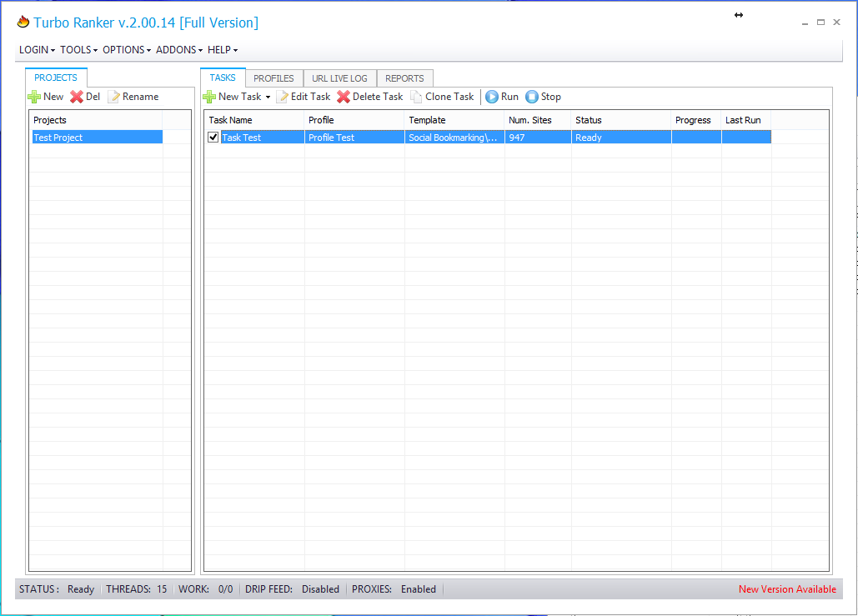
Task: Click the Del project button label
Action: pos(93,97)
